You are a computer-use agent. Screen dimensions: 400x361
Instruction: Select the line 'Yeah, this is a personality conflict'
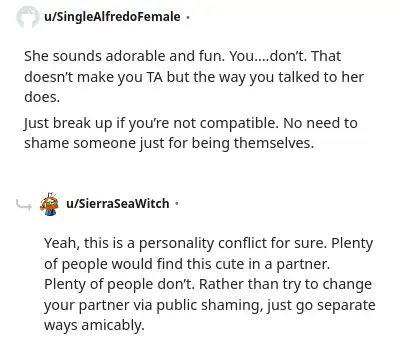point(209,244)
